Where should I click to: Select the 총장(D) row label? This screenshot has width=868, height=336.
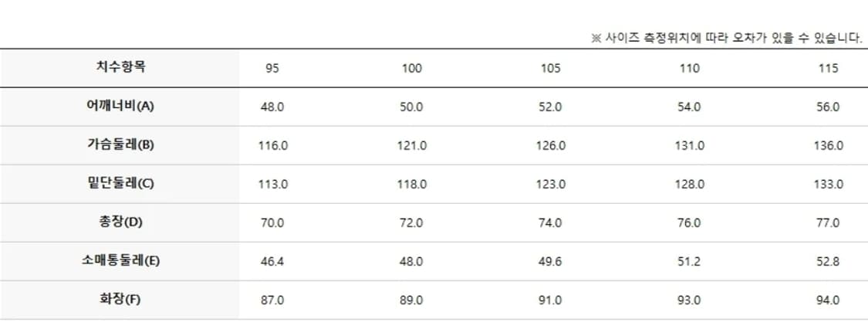(x=120, y=222)
